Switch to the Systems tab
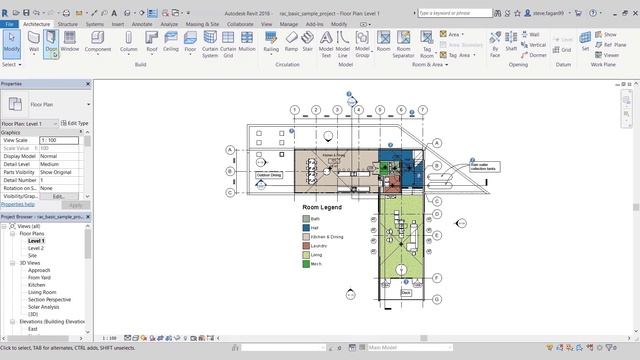The image size is (640, 360). coord(95,24)
